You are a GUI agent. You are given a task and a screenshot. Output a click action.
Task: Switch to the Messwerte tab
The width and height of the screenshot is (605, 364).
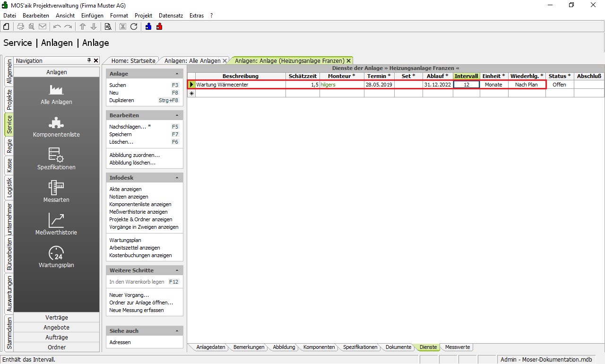[457, 347]
